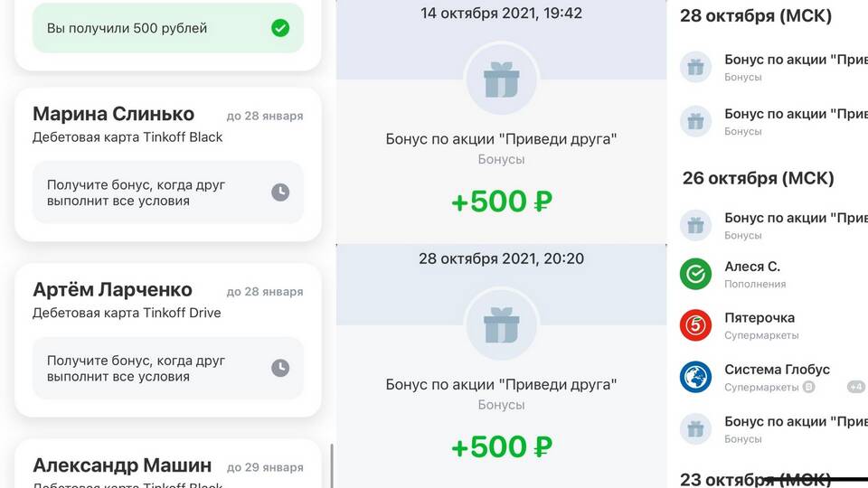
Task: Click the clock icon in Артём Ларченко's card
Action: coord(280,368)
